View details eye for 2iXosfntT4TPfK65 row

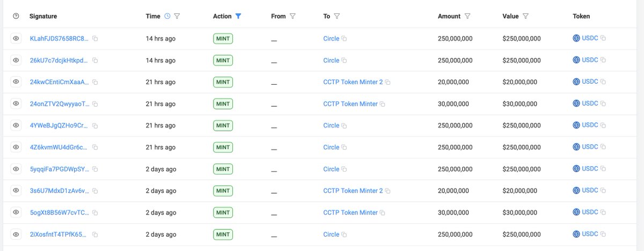pos(16,234)
